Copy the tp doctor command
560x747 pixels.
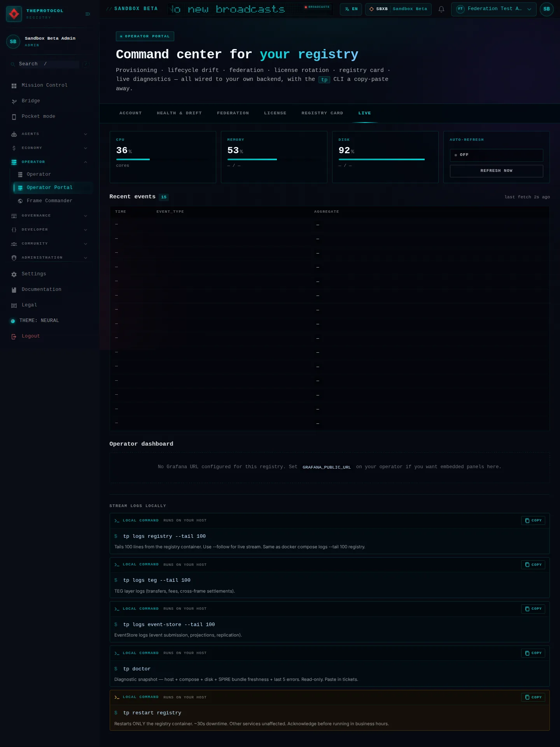(x=533, y=653)
